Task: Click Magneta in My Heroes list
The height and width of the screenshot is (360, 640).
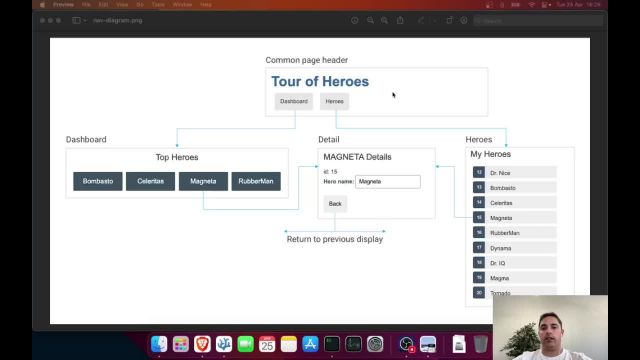Action: pos(515,218)
